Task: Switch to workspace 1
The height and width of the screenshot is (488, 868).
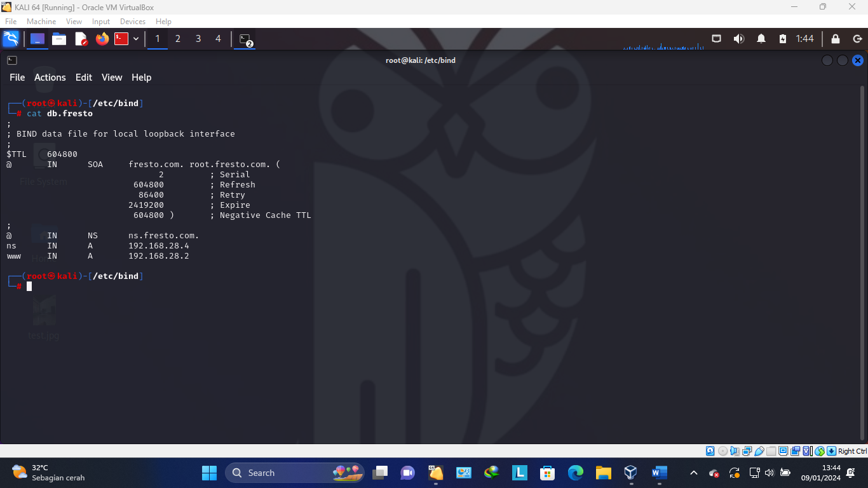Action: point(158,39)
